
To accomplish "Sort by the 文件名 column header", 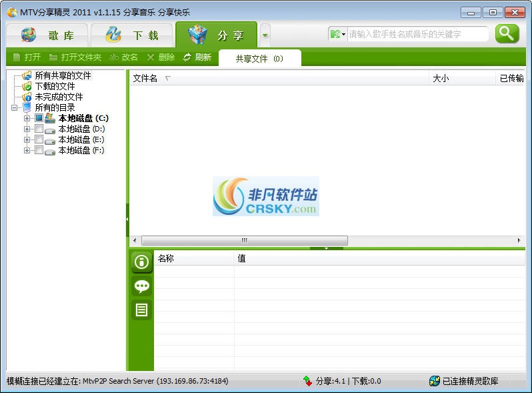I will pos(279,79).
